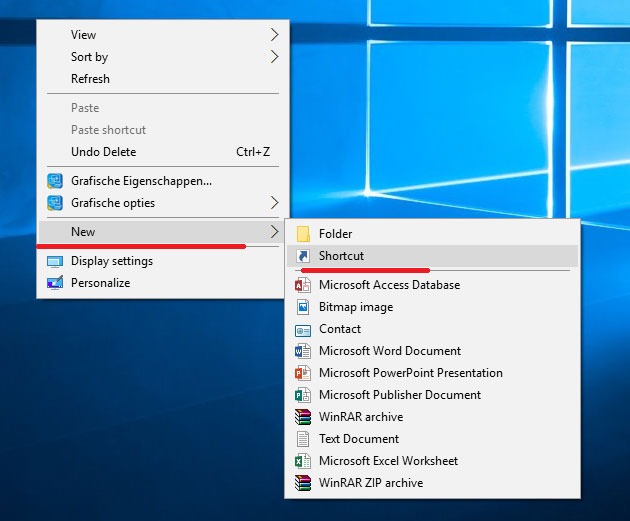Expand the Grafische opties submenu arrow

[x=274, y=203]
